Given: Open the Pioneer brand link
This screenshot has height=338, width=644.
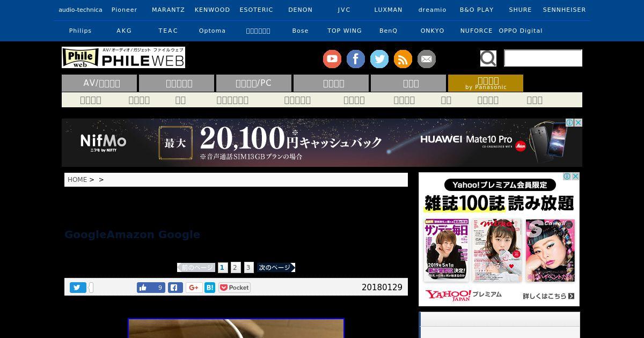Looking at the screenshot, I should click(x=125, y=10).
